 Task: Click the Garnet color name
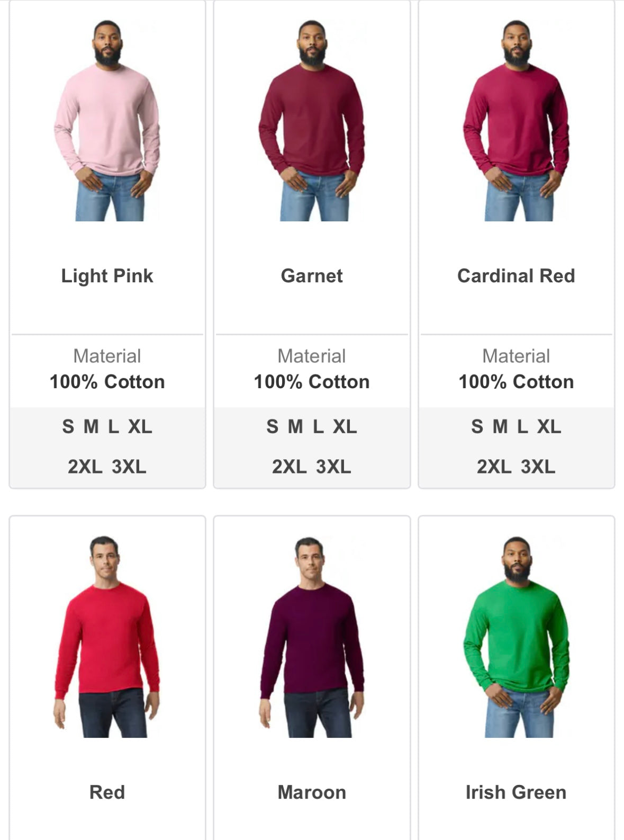click(x=312, y=276)
